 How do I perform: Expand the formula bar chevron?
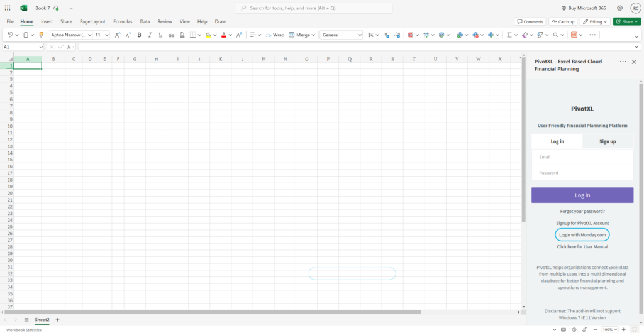coord(636,47)
